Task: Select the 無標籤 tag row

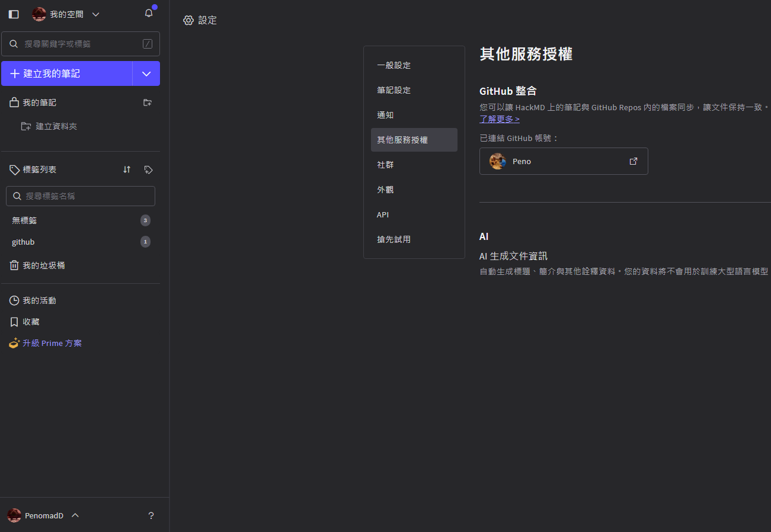Action: pyautogui.click(x=81, y=220)
